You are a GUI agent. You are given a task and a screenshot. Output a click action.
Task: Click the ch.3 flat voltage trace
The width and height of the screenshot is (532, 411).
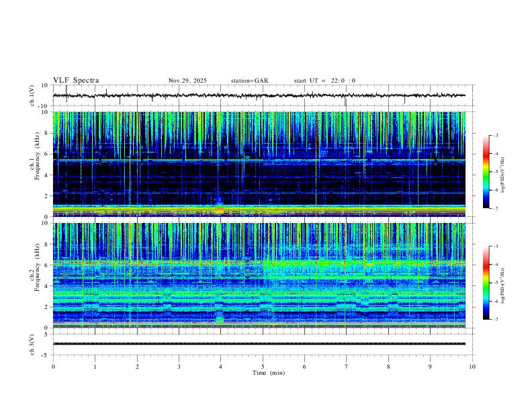point(259,344)
